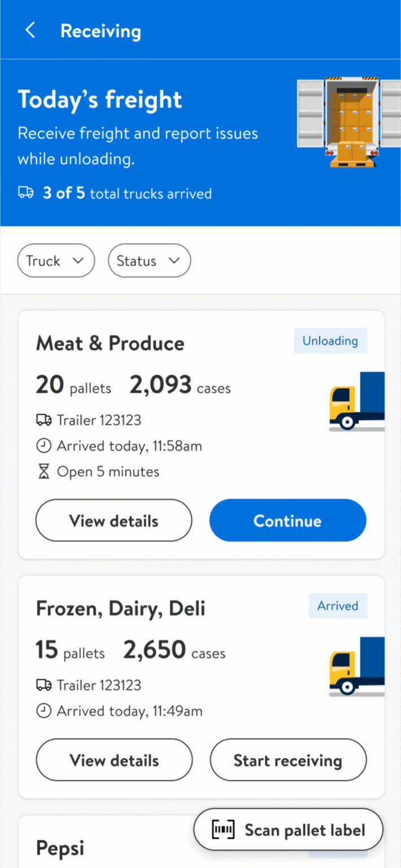401x868 pixels.
Task: Click the hourglass icon beside Open 5 minutes
Action: click(44, 471)
